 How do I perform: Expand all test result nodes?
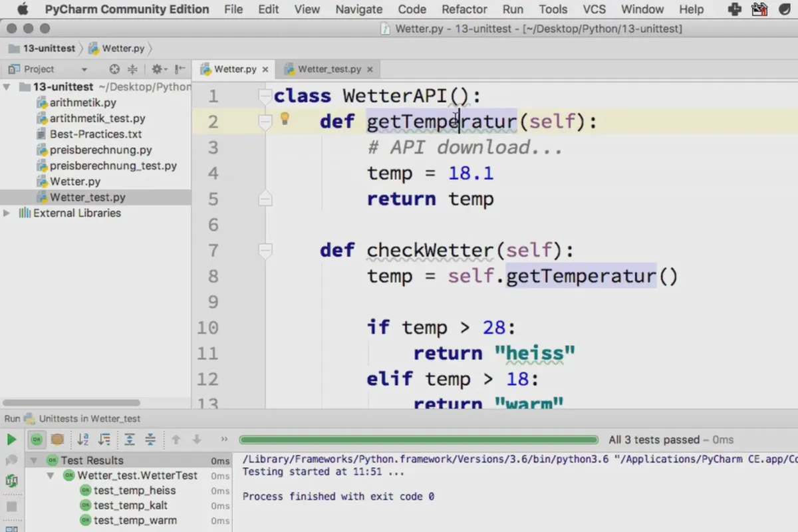click(x=130, y=440)
